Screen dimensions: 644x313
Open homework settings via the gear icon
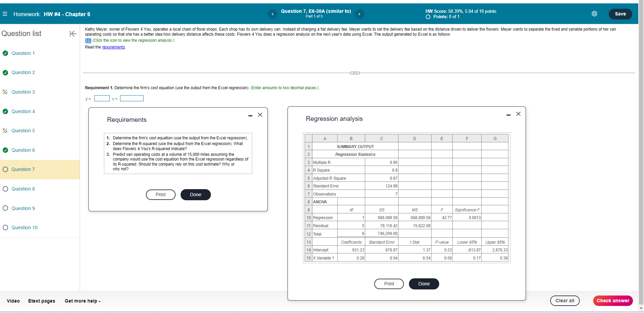point(594,14)
